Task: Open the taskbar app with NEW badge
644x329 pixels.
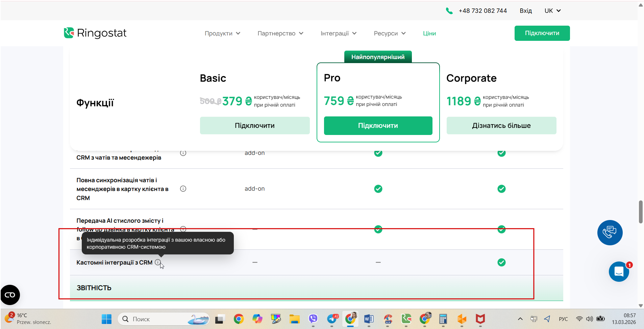Action: point(388,319)
